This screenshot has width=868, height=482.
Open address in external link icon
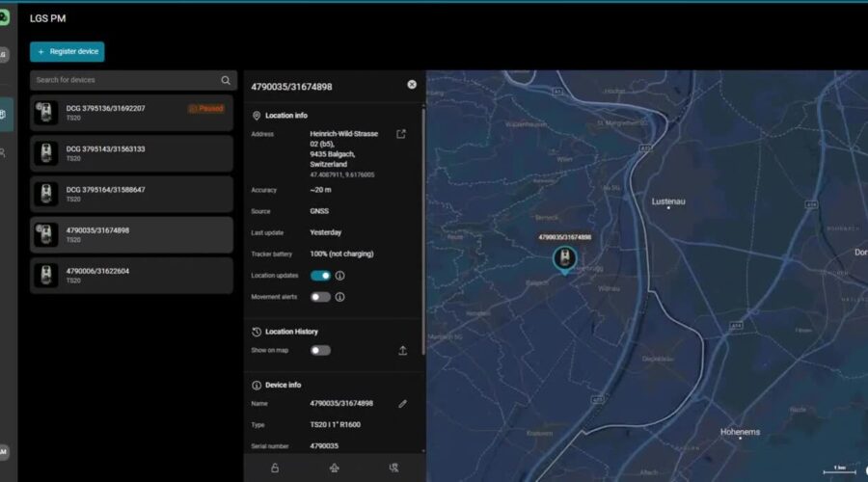pos(401,135)
